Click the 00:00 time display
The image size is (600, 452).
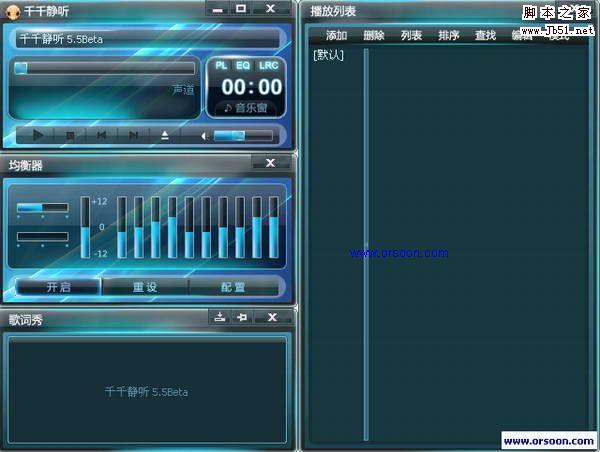point(252,86)
